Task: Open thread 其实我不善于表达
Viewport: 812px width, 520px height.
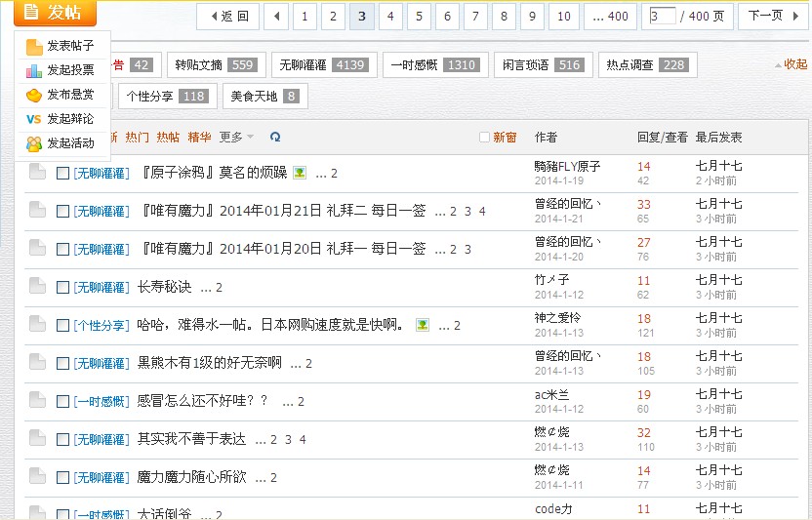Action: point(191,439)
